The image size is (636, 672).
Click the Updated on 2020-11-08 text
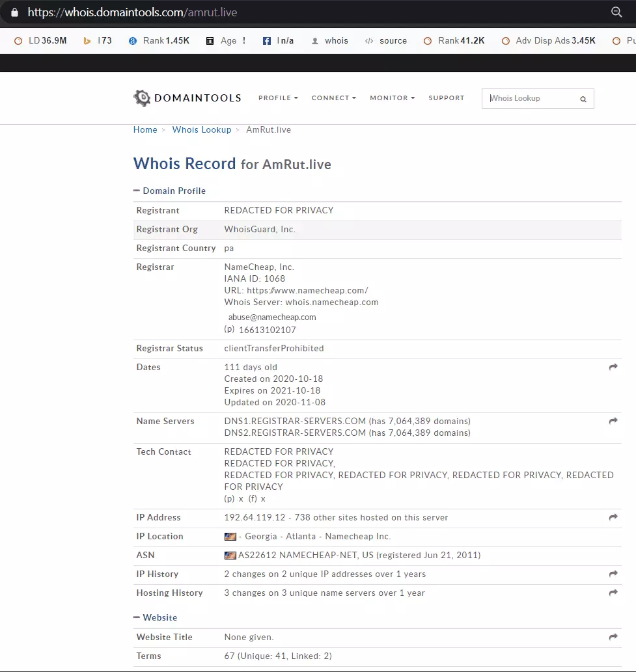(x=275, y=403)
